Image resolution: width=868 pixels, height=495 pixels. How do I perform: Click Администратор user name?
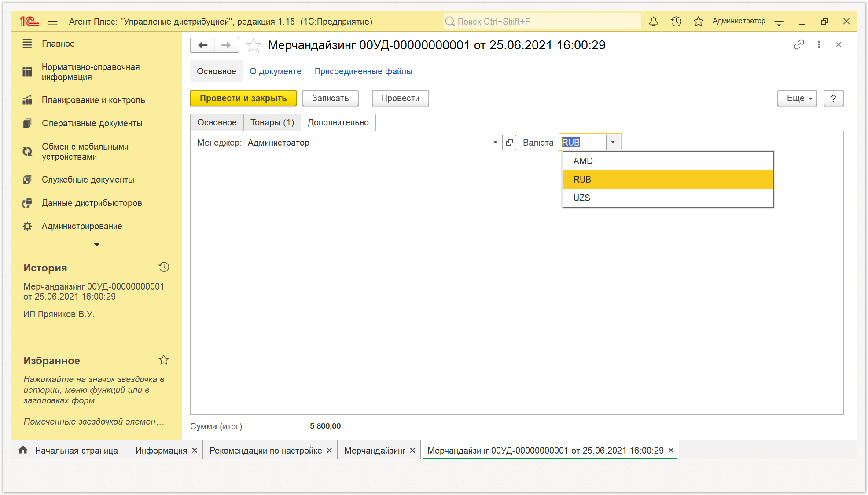point(739,21)
